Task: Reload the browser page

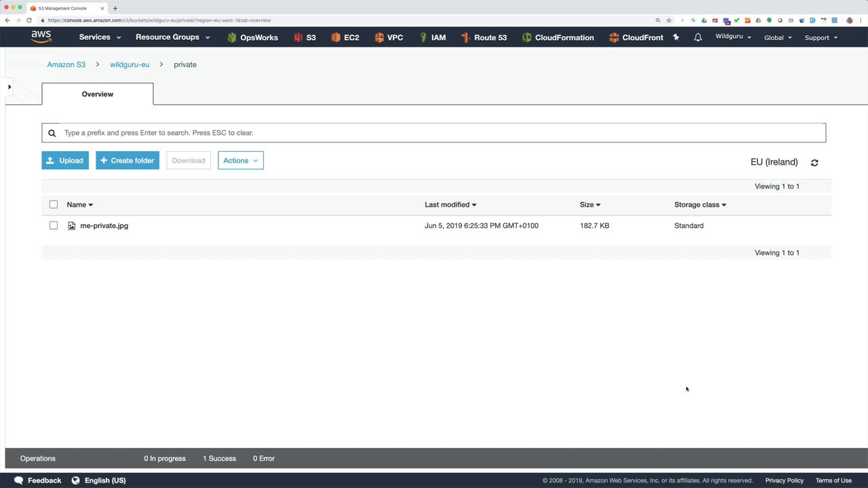Action: 29,20
